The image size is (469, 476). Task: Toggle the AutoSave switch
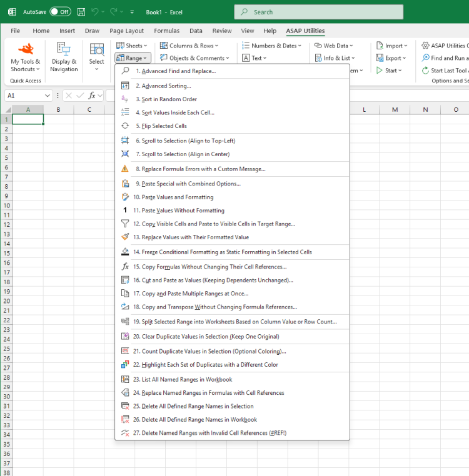pos(60,12)
